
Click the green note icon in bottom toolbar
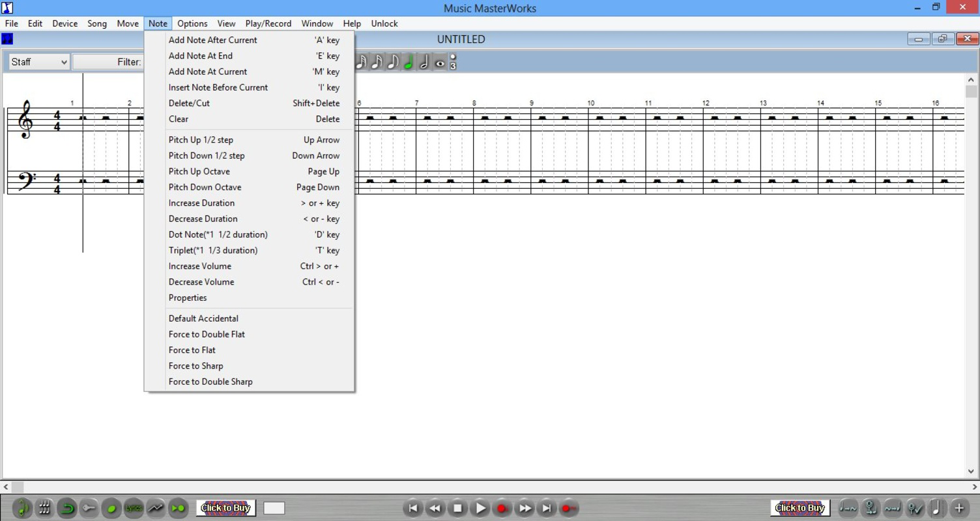22,508
